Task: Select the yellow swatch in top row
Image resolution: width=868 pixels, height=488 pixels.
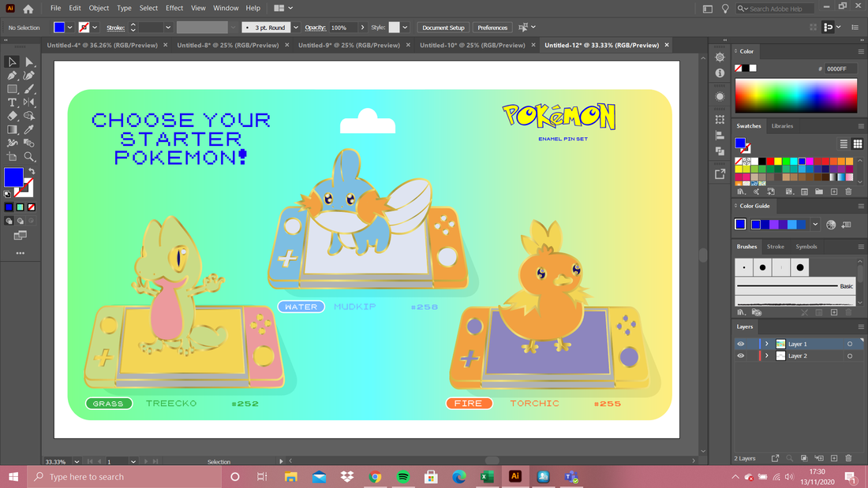Action: pyautogui.click(x=778, y=162)
